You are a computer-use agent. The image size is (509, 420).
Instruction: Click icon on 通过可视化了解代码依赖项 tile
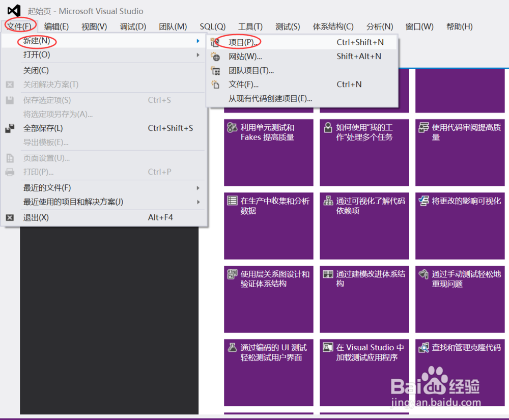(328, 201)
